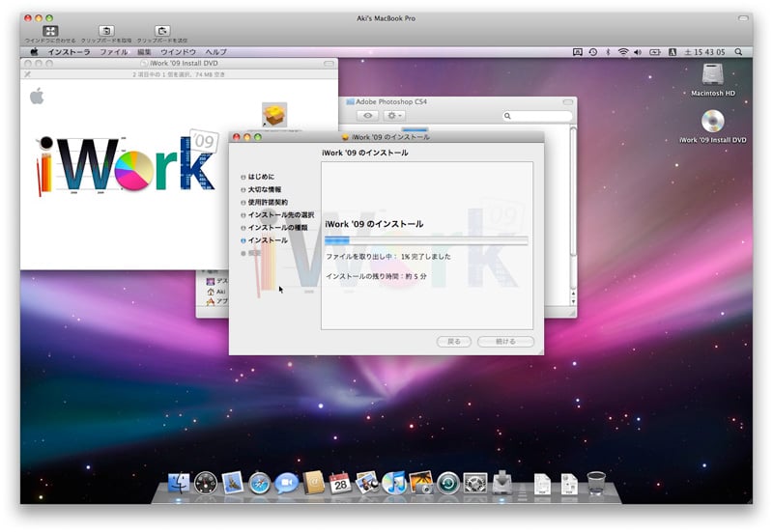773x532 pixels.
Task: Open Spotlight search magnifier icon
Action: [738, 52]
